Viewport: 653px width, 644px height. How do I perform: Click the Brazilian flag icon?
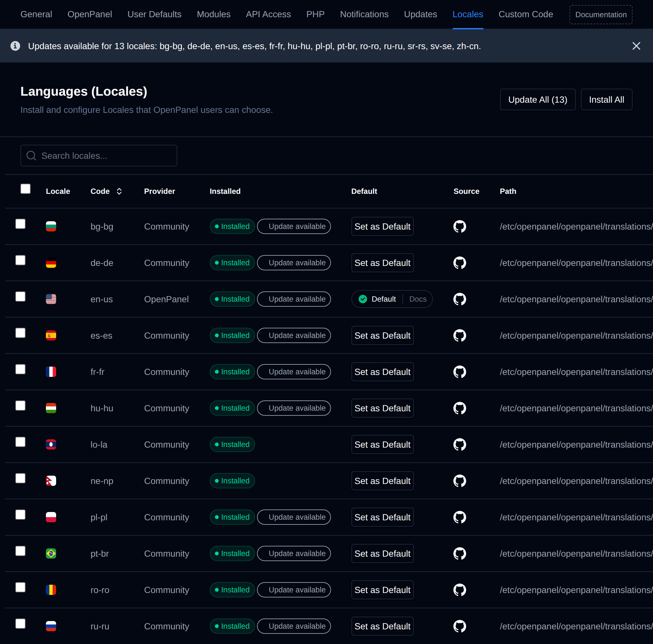[x=51, y=553]
